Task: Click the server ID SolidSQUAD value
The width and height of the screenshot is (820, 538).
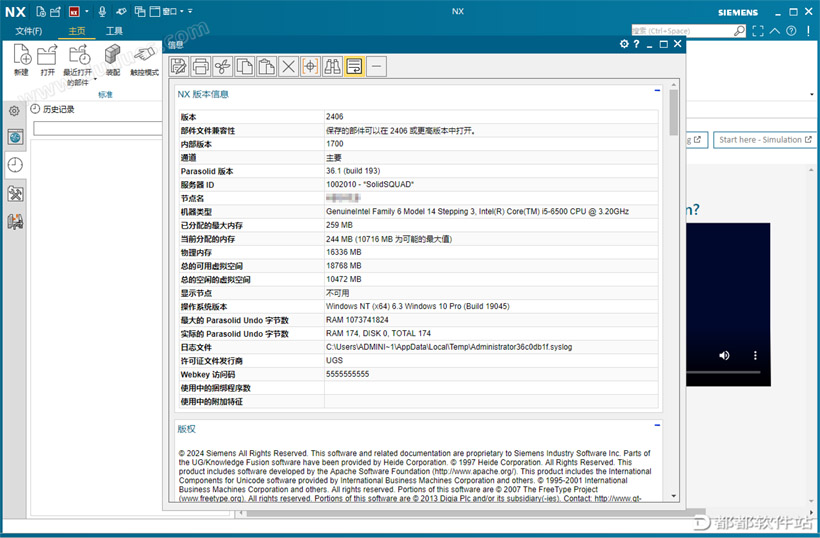Action: [370, 185]
